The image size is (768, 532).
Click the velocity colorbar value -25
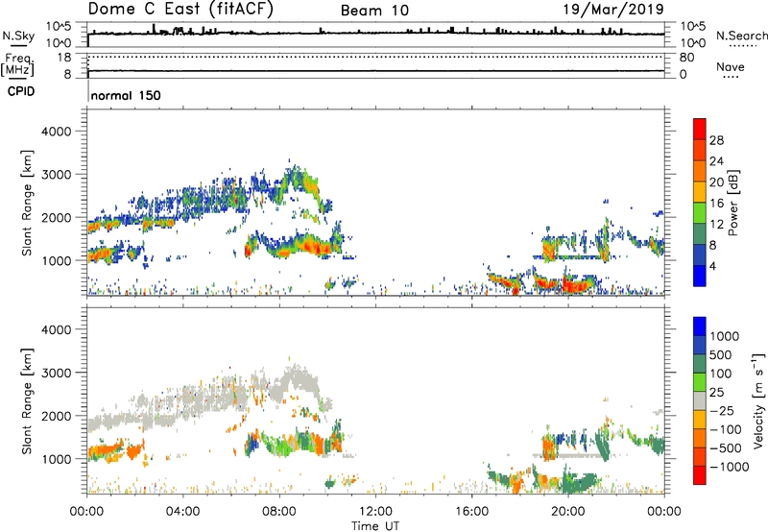tap(722, 410)
